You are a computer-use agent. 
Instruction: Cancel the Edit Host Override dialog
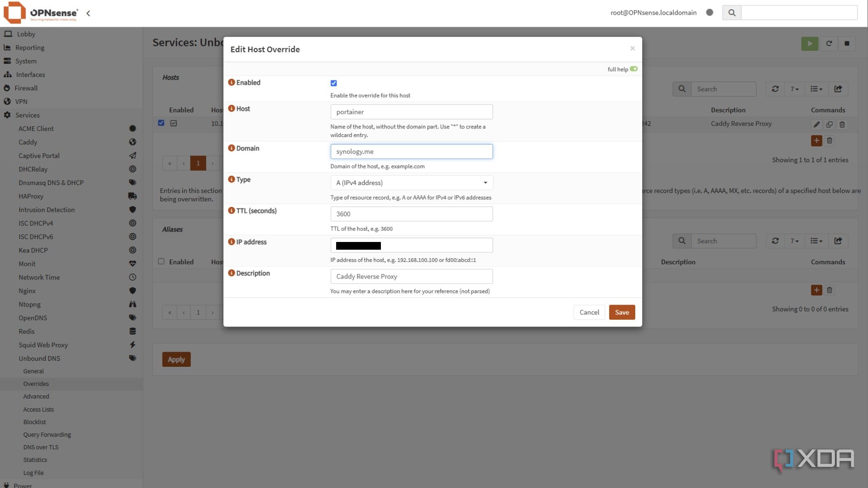[589, 312]
